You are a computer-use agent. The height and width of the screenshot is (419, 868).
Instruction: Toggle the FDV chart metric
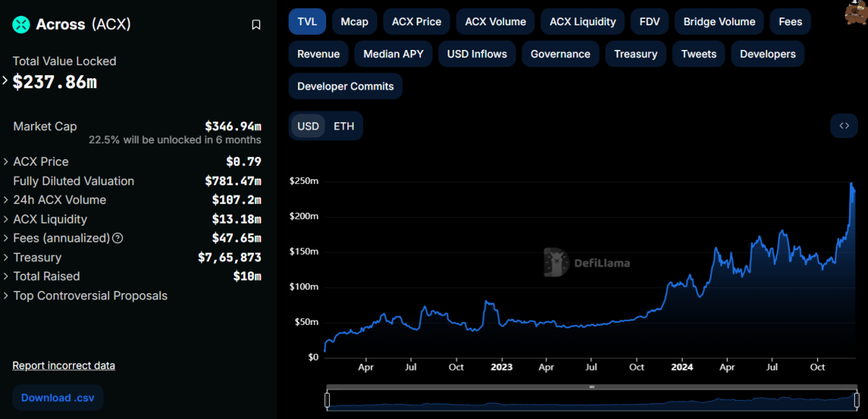pos(650,22)
